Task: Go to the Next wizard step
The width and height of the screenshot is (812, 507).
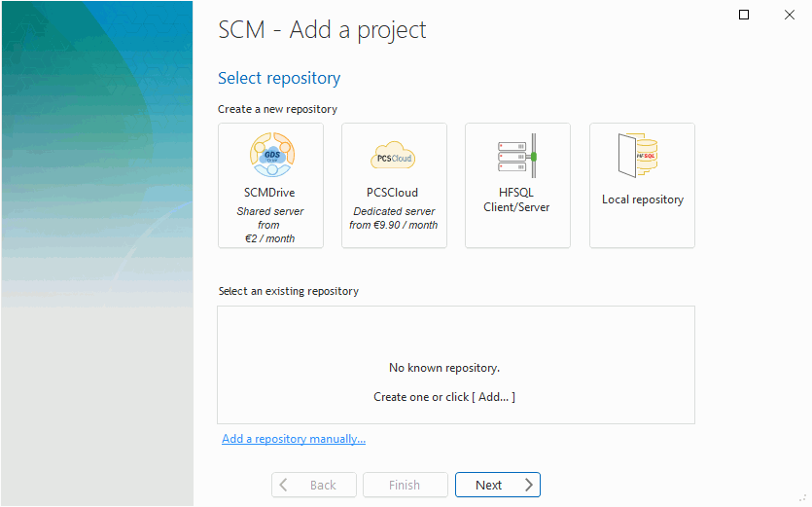Action: click(498, 485)
